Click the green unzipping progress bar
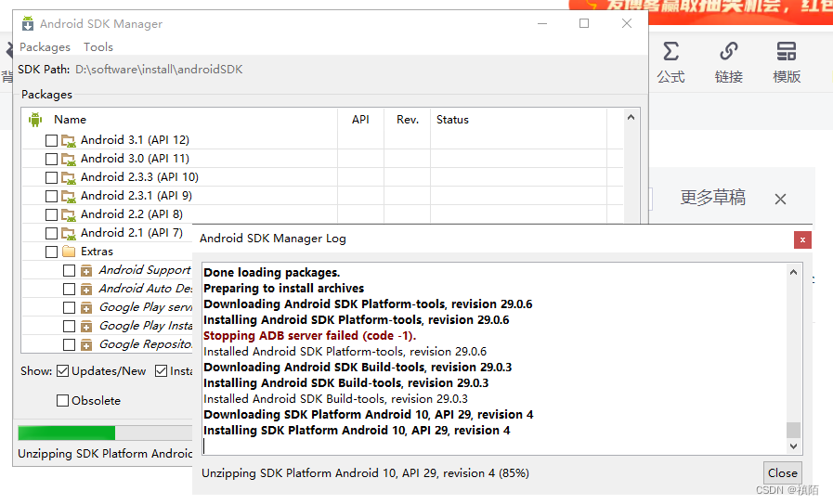 (x=67, y=433)
